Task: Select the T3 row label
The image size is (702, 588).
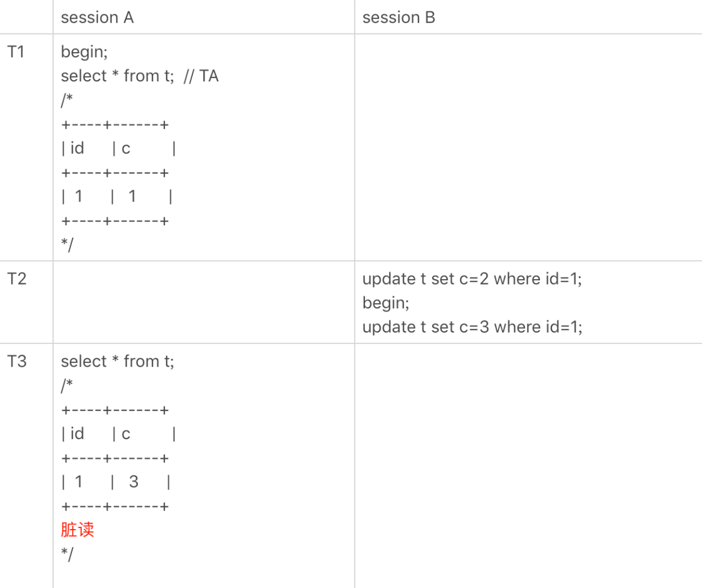Action: pyautogui.click(x=16, y=361)
